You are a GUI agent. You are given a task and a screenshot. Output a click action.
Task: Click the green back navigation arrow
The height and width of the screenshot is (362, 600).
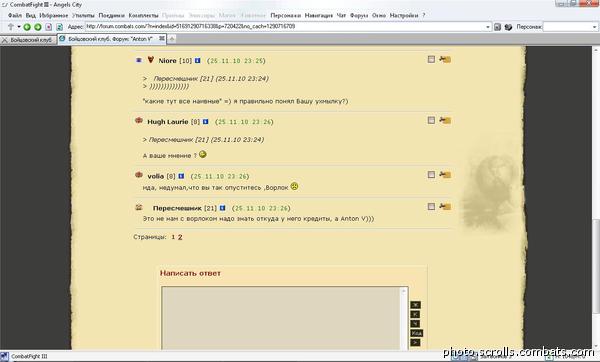point(27,27)
